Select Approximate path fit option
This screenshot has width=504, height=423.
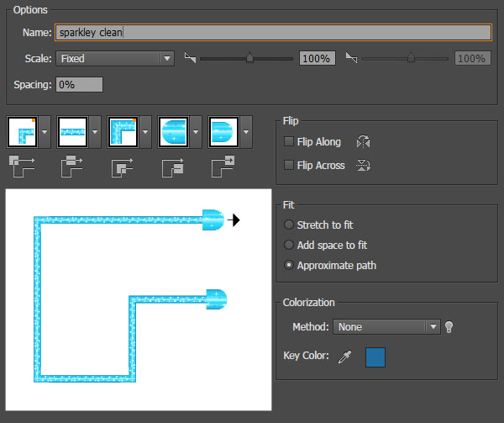pyautogui.click(x=290, y=266)
